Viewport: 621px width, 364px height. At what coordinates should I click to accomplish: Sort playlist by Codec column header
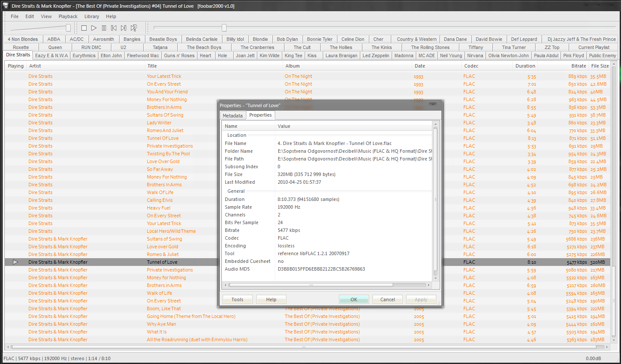(x=487, y=66)
